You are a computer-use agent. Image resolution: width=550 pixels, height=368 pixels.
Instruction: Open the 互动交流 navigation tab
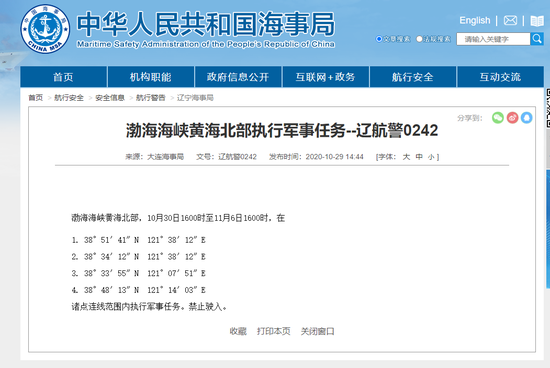500,77
